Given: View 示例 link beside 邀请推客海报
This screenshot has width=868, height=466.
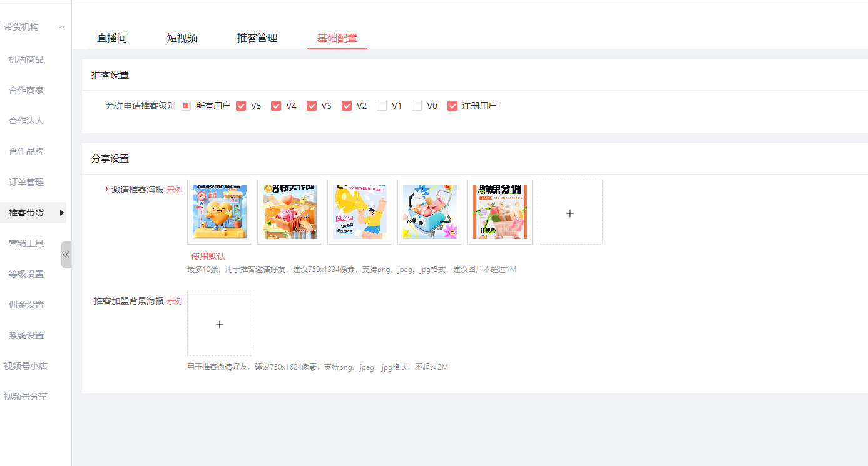Looking at the screenshot, I should tap(174, 190).
